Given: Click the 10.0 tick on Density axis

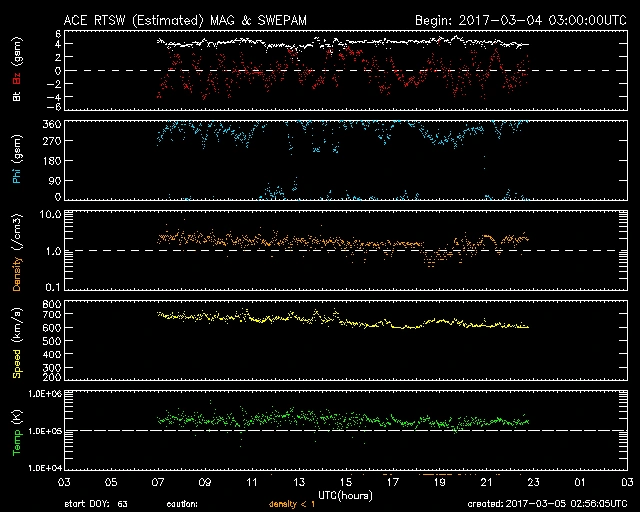Looking at the screenshot, I should (43, 214).
